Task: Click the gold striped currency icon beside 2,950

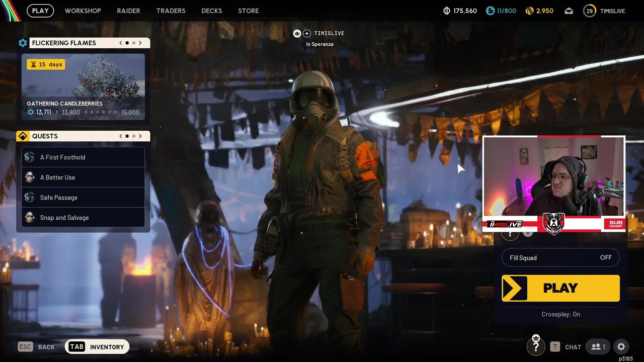Action: [x=529, y=11]
